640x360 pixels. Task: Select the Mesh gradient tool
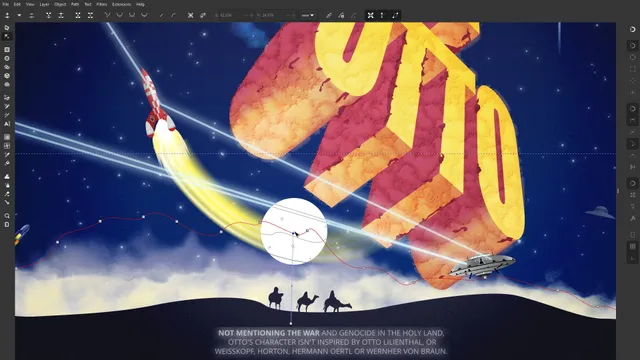point(7,146)
